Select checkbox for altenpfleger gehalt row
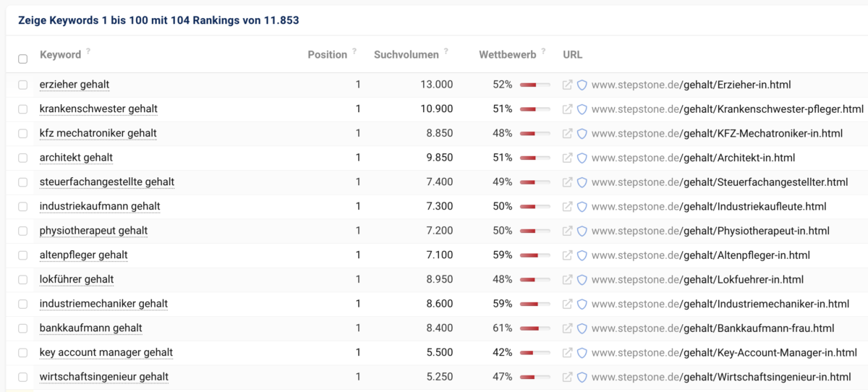Screen dimensions: 868x392 [x=23, y=255]
